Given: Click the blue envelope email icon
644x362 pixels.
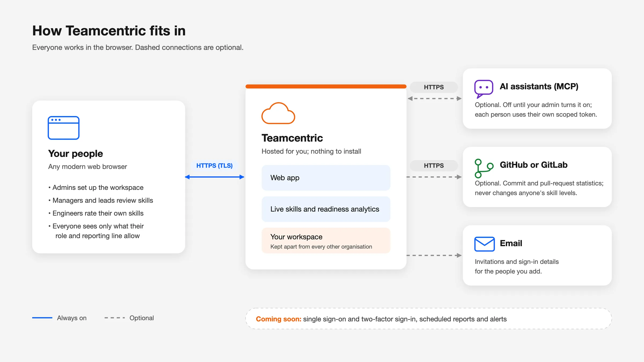Looking at the screenshot, I should (484, 244).
